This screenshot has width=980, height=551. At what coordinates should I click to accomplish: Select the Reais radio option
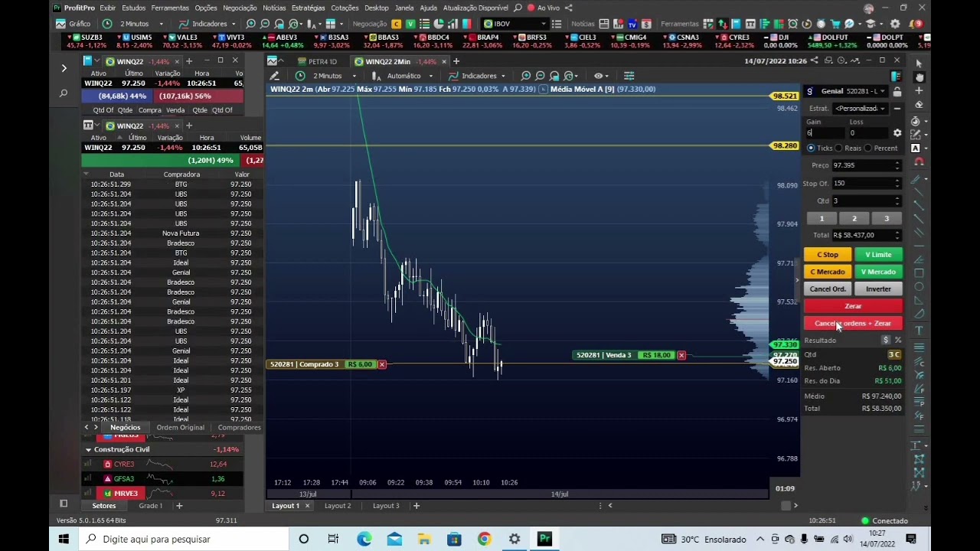point(838,148)
